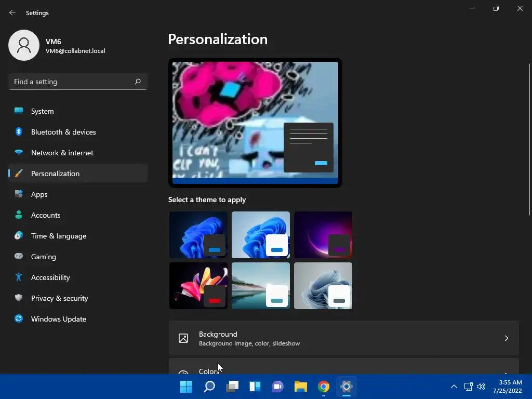Click the current desktop preview image
The image size is (532, 399).
[x=255, y=123]
